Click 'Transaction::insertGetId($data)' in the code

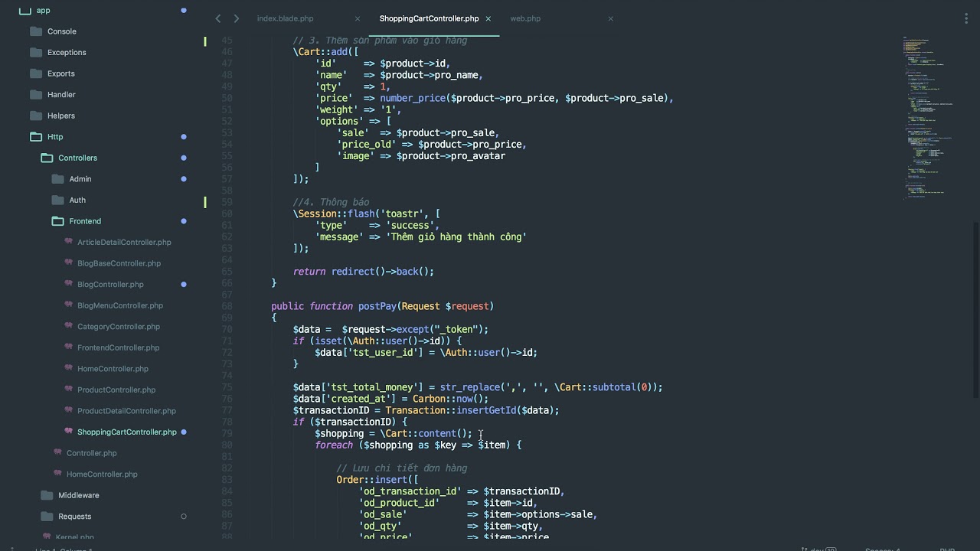[x=469, y=410]
